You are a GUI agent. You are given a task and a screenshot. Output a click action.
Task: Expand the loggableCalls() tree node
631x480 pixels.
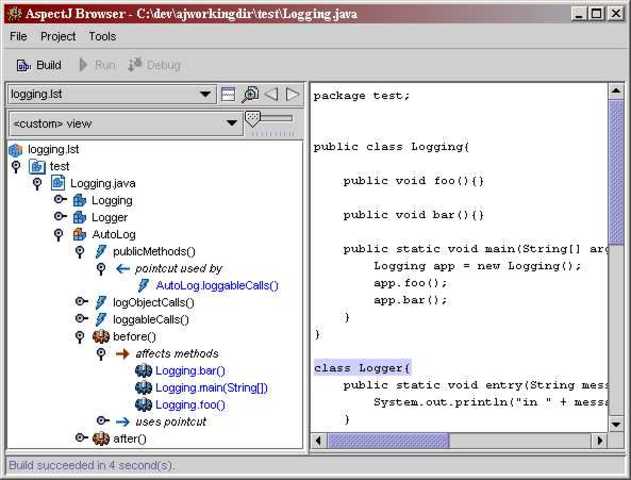pos(82,319)
